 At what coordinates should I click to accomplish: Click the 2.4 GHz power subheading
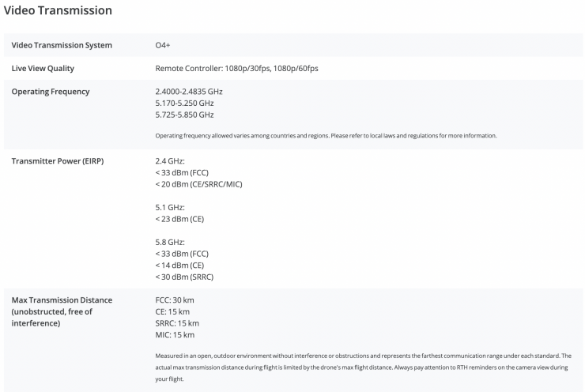(x=170, y=161)
